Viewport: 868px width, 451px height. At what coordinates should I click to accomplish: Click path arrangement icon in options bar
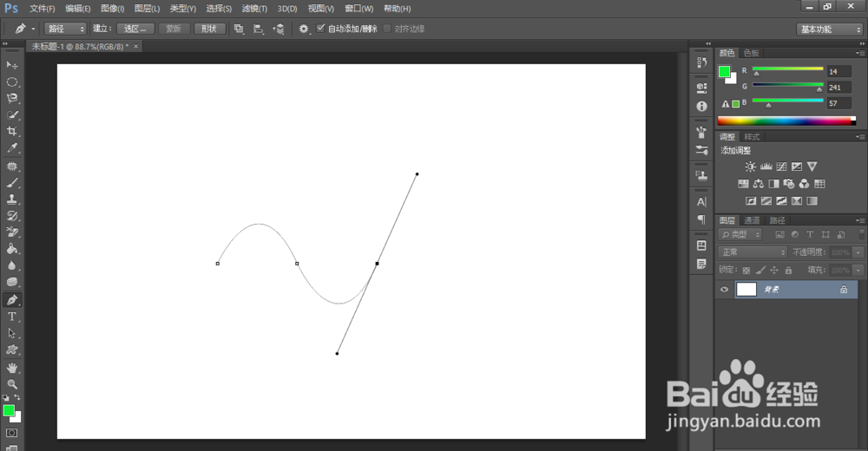click(x=279, y=29)
